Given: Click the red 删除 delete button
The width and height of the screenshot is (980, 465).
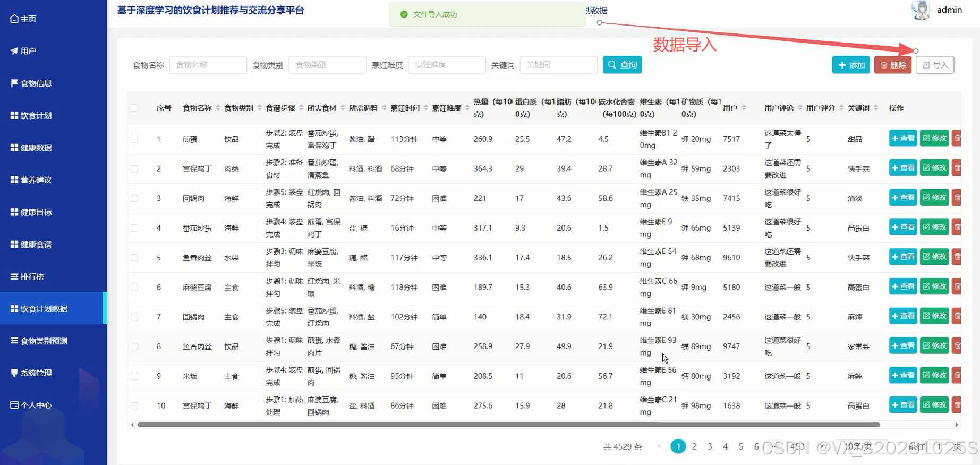Looking at the screenshot, I should (893, 65).
